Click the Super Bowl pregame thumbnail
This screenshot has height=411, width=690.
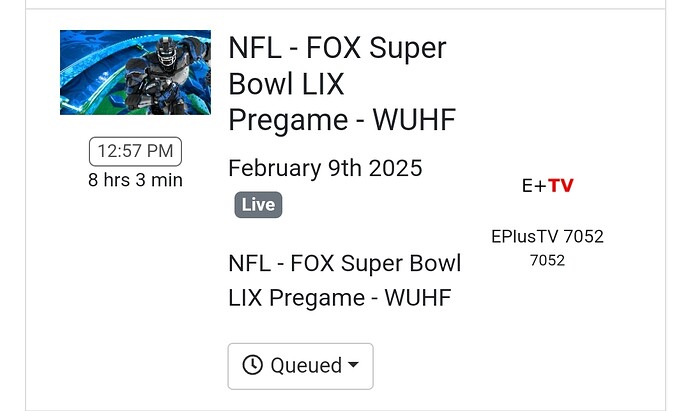click(135, 72)
